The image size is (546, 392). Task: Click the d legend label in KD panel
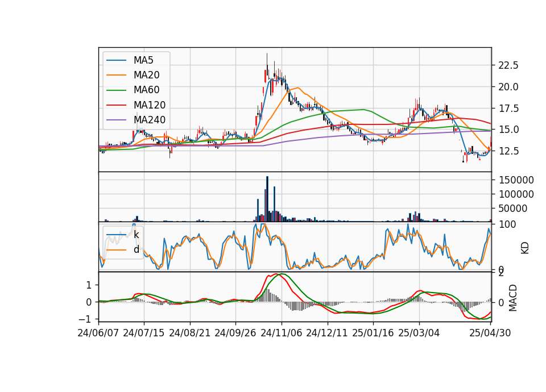coord(136,249)
